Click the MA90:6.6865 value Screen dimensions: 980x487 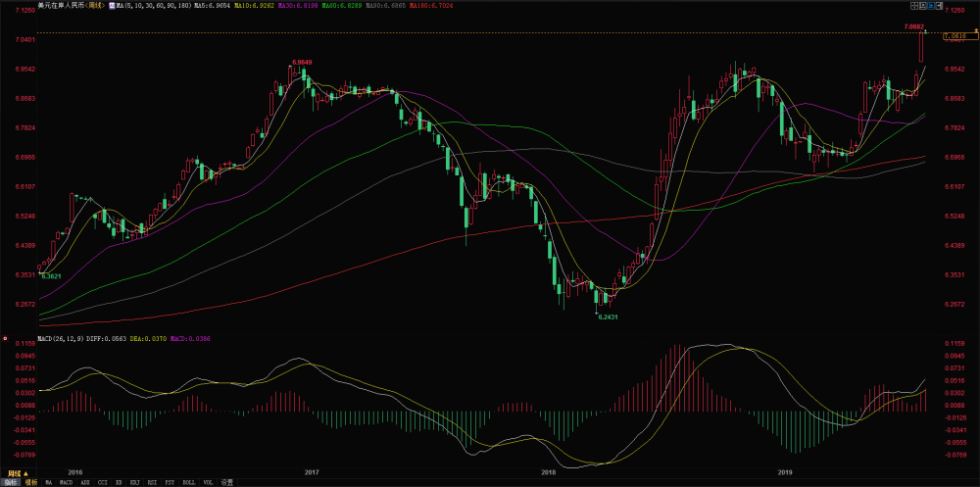[385, 6]
